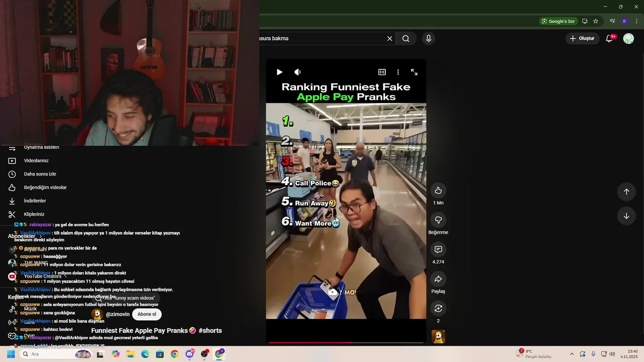Play the paused Shorts video
The image size is (644, 362).
pos(279,72)
